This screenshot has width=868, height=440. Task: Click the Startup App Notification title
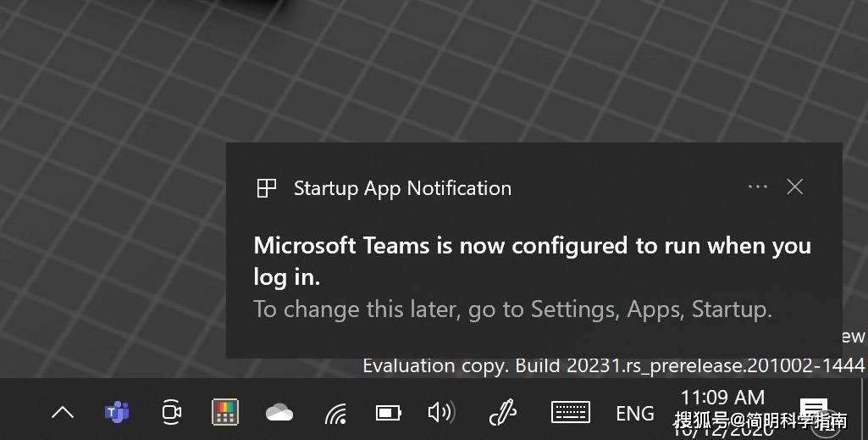402,188
